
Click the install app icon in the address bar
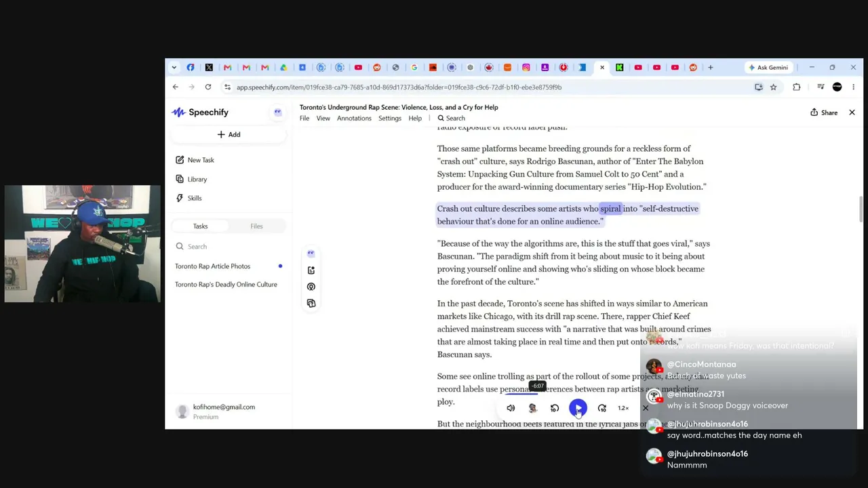(x=758, y=87)
